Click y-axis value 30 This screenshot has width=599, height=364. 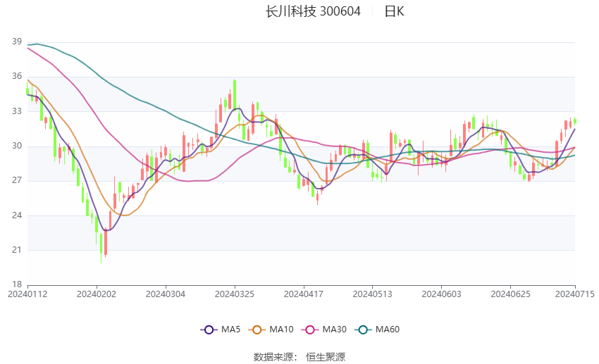(17, 146)
